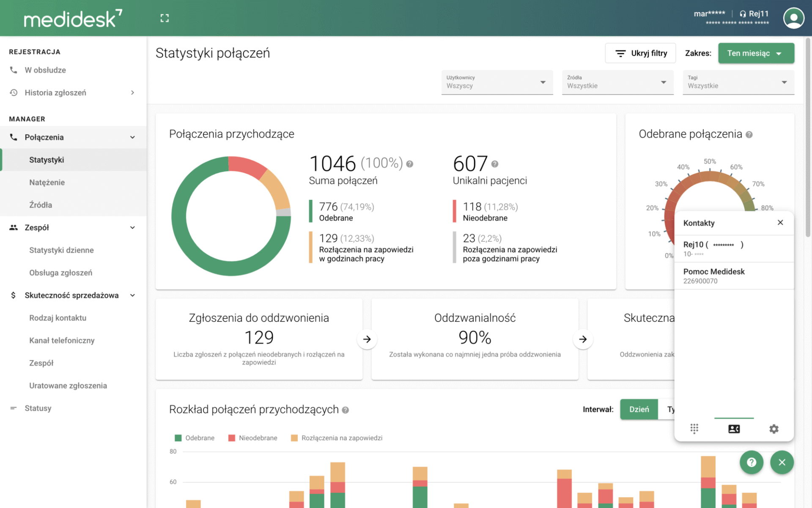Select contacts card tab in phone widget

coord(734,429)
